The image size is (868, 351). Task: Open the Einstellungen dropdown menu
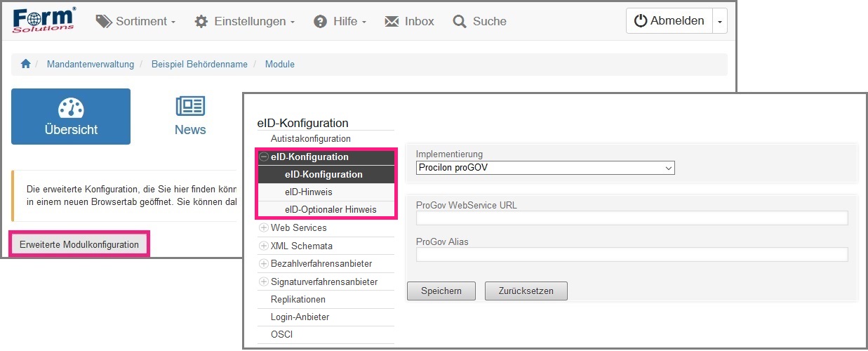pyautogui.click(x=244, y=21)
